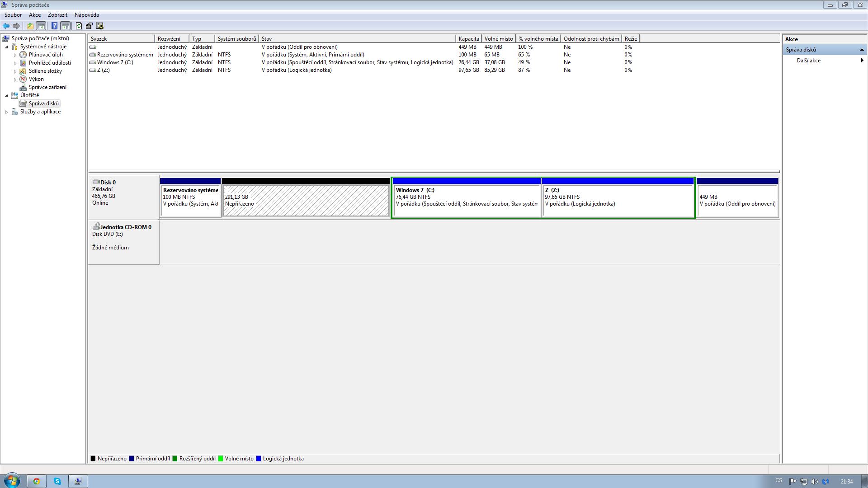Expand the Sdílené složky node
The height and width of the screenshot is (488, 868).
15,71
